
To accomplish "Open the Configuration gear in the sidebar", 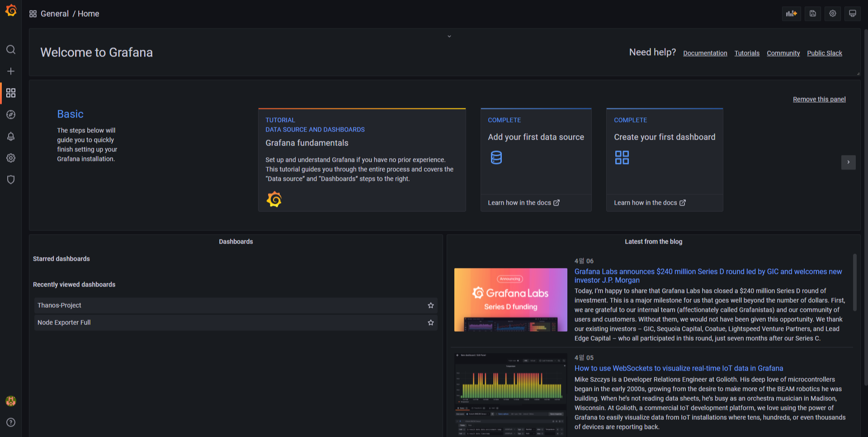I will [x=11, y=158].
